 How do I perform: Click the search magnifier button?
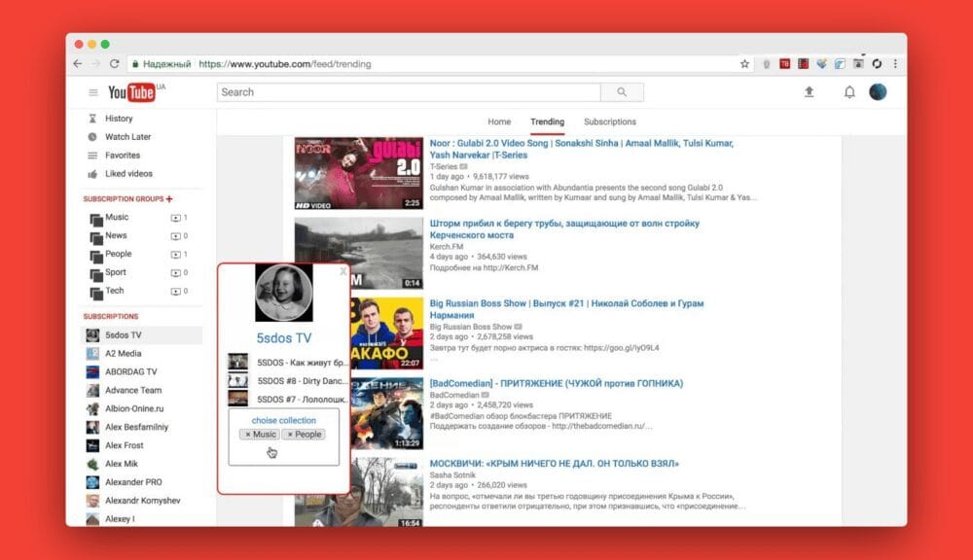[622, 92]
